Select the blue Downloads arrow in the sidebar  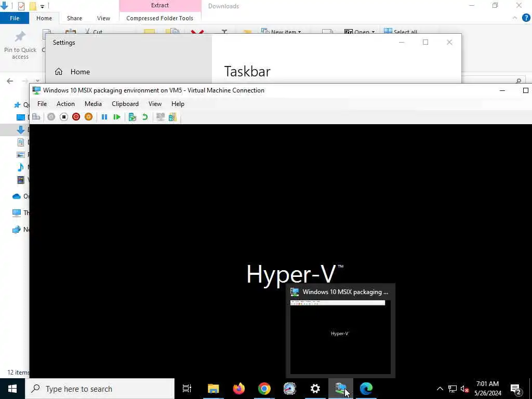point(21,129)
